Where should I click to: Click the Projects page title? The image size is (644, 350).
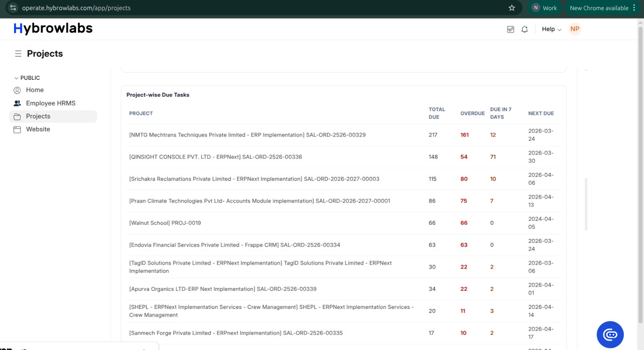45,54
